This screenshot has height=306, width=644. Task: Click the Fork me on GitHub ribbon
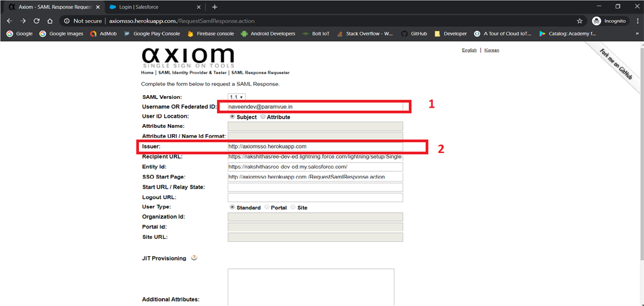click(615, 64)
